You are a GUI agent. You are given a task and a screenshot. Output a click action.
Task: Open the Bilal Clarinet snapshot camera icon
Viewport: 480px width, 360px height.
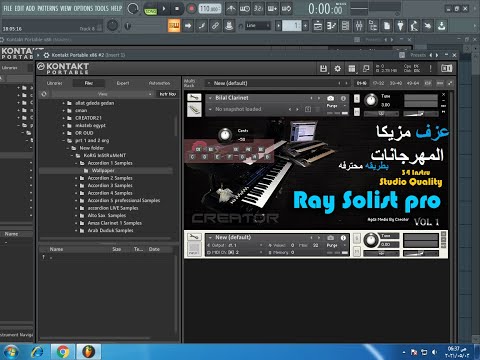click(x=330, y=98)
